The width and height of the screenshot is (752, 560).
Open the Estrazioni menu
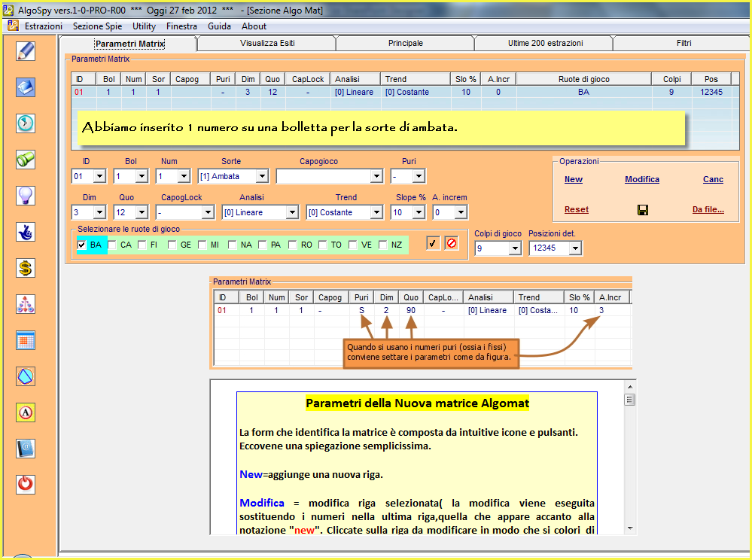[x=43, y=26]
